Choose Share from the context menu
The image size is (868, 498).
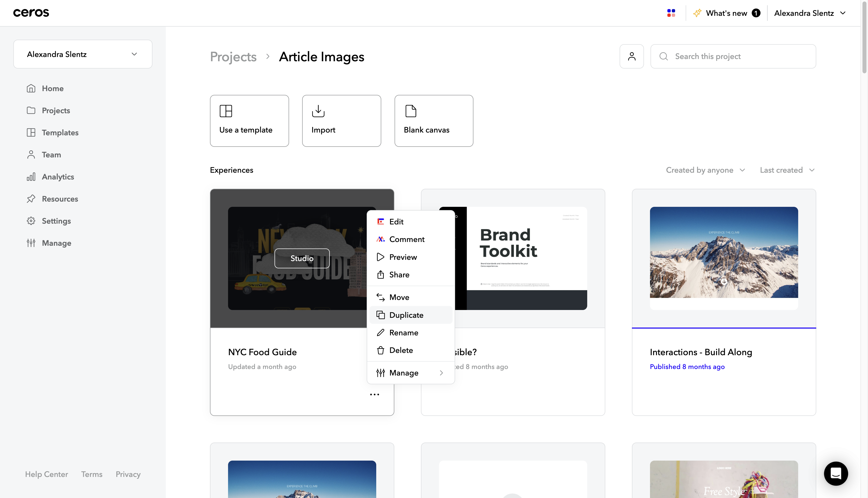[411, 274]
